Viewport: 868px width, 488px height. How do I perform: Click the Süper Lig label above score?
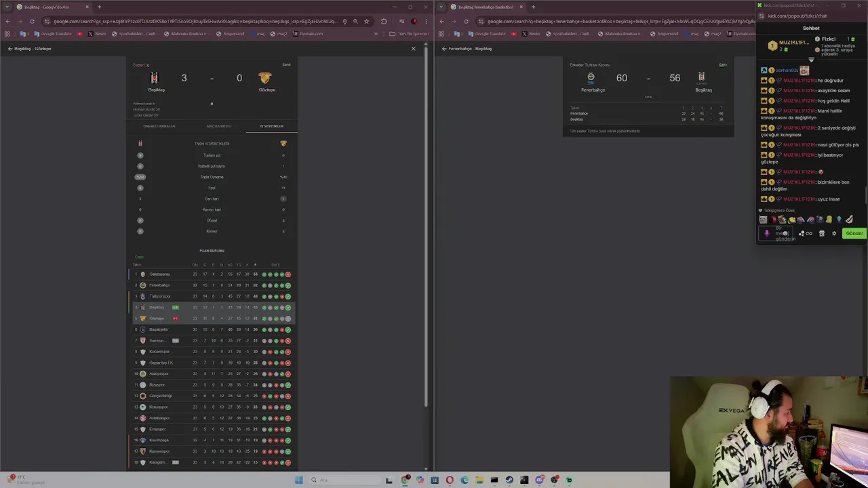point(142,65)
